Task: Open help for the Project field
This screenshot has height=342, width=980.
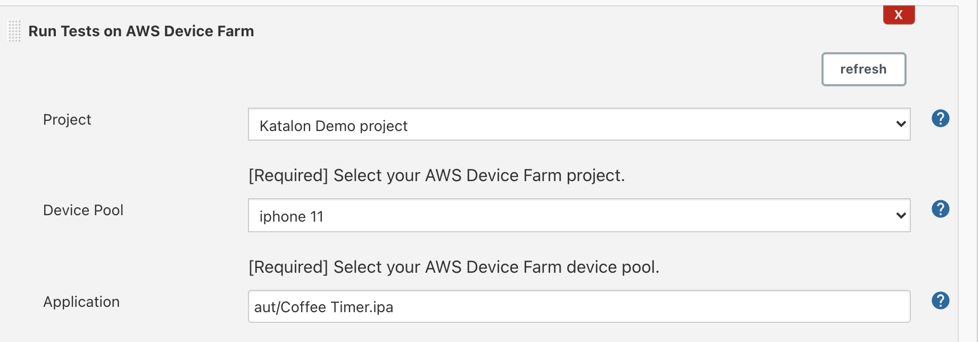Action: pyautogui.click(x=940, y=118)
